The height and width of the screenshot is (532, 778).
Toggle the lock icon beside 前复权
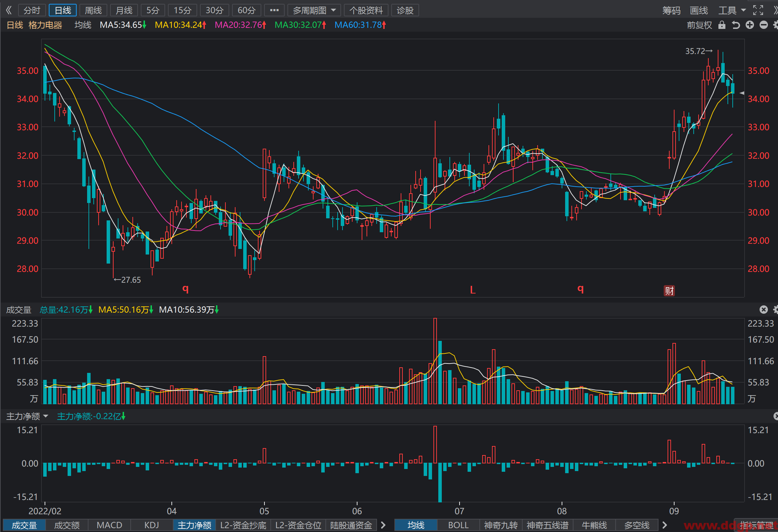tap(722, 25)
